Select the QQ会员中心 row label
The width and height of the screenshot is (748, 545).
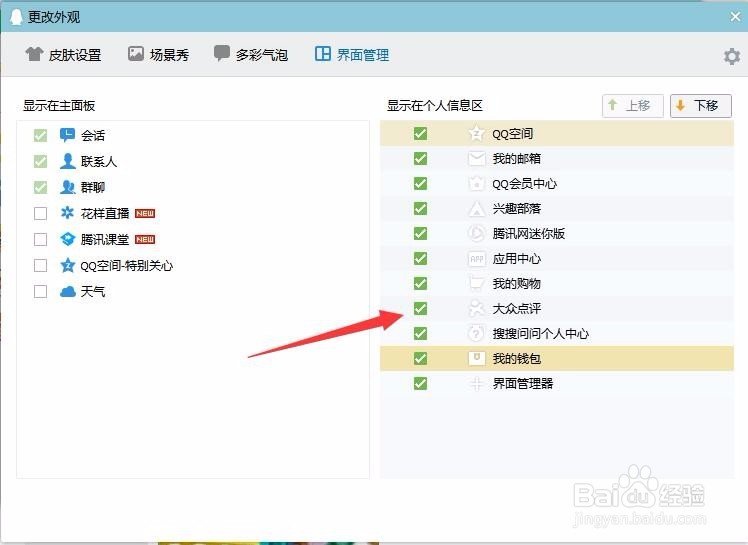point(525,183)
